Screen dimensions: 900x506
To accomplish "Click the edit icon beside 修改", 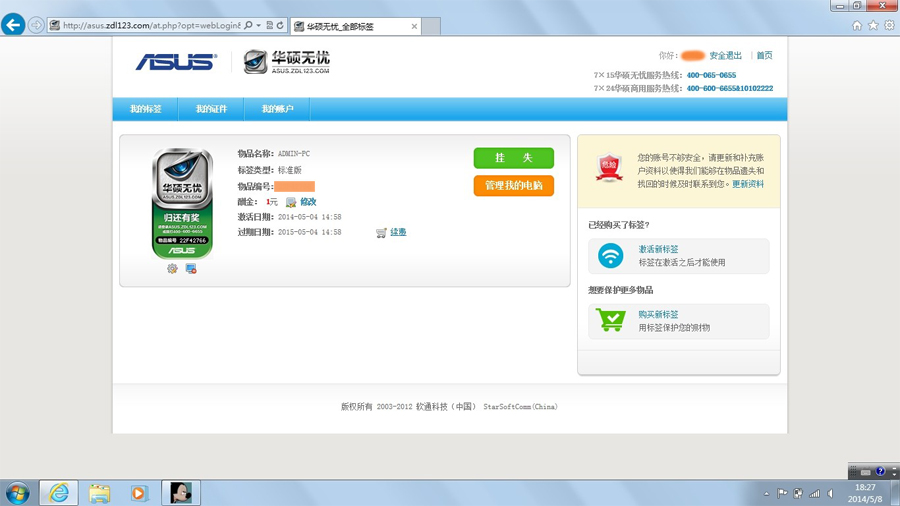I will [x=291, y=202].
